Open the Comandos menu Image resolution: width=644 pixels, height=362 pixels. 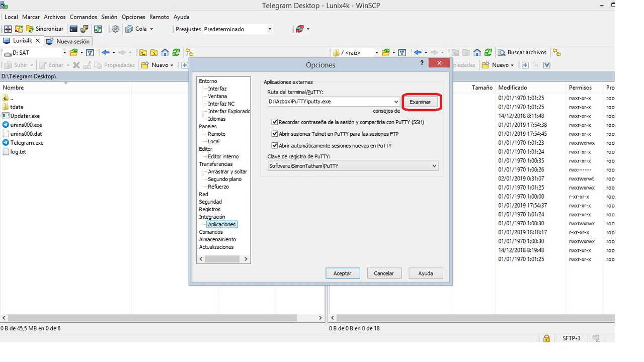coord(84,17)
